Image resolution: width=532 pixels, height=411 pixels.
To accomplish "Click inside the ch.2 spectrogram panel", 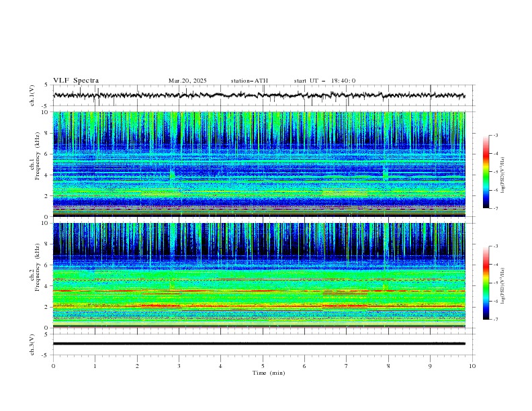I will [x=259, y=275].
